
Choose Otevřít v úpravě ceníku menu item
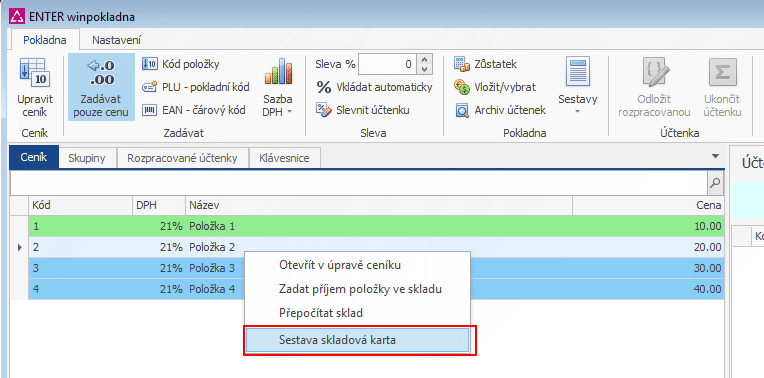(357, 265)
